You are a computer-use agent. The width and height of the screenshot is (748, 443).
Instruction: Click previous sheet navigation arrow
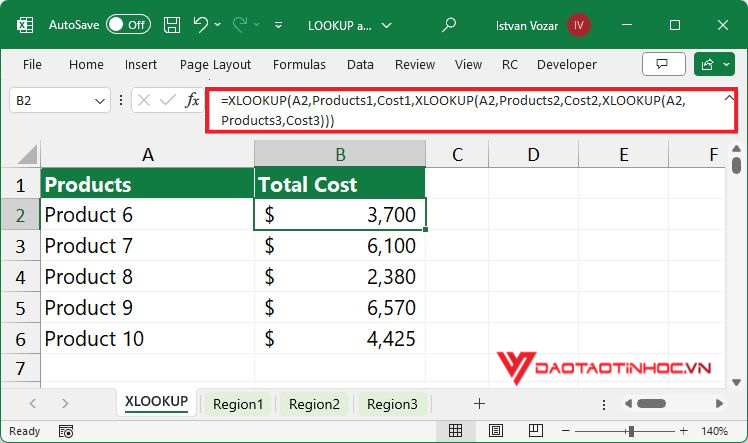pyautogui.click(x=32, y=403)
